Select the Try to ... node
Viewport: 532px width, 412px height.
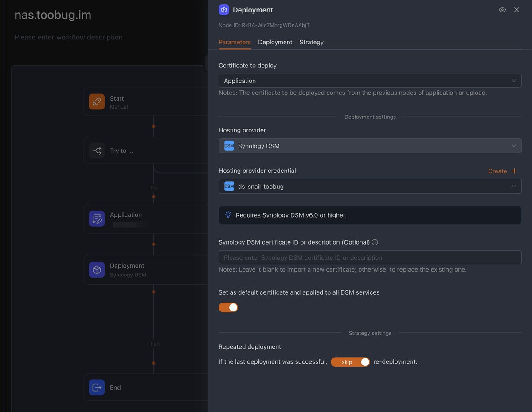[x=145, y=151]
